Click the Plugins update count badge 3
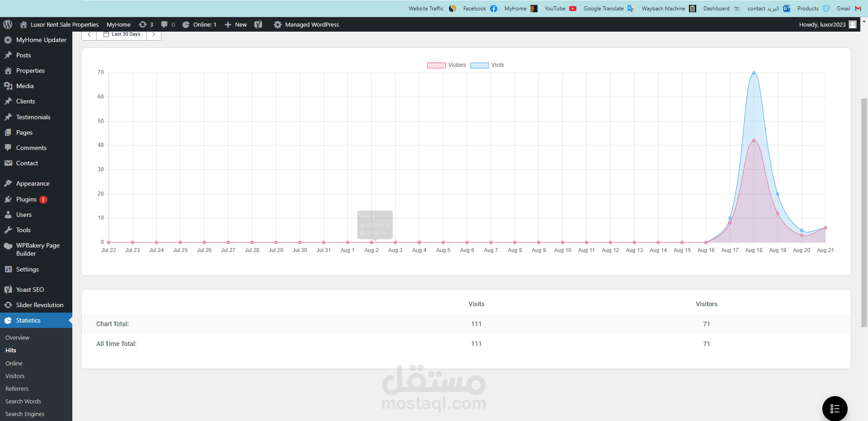The width and height of the screenshot is (868, 421). 43,199
